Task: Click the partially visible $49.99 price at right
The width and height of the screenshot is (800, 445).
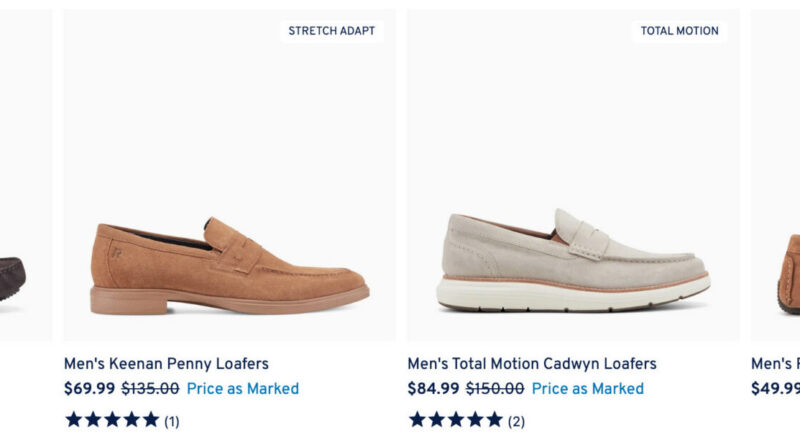Action: point(776,389)
